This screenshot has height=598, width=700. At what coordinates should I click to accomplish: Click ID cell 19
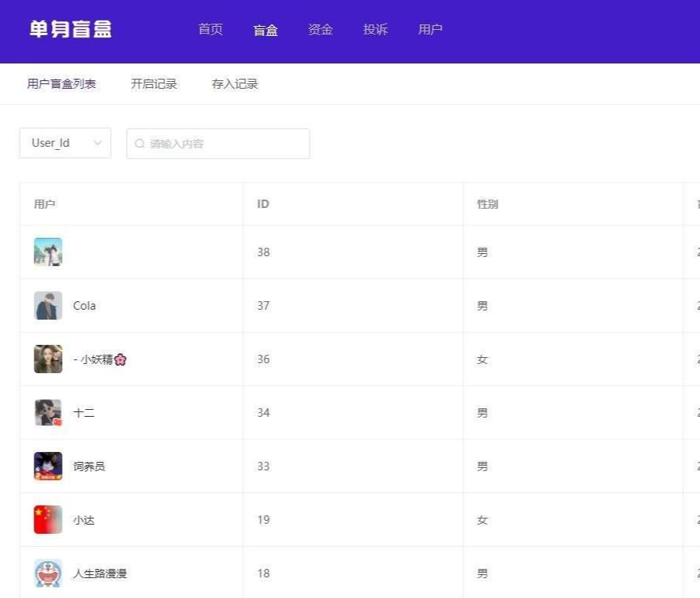click(x=264, y=520)
